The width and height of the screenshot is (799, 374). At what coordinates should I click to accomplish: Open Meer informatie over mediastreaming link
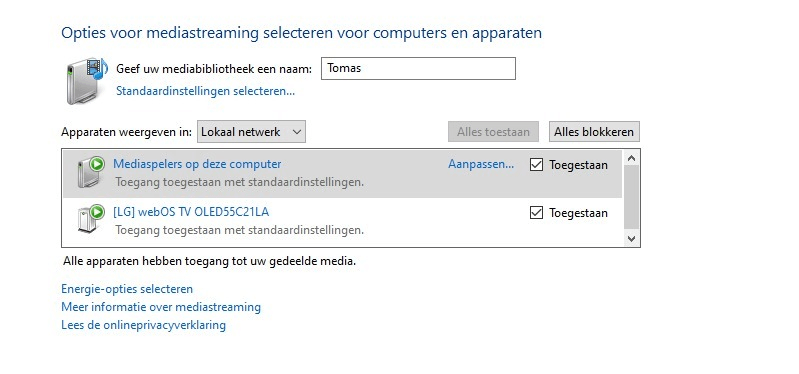click(x=161, y=307)
